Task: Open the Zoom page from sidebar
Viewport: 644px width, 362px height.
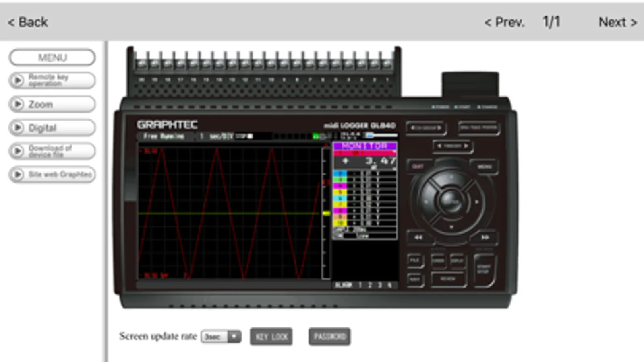Action: click(x=52, y=104)
